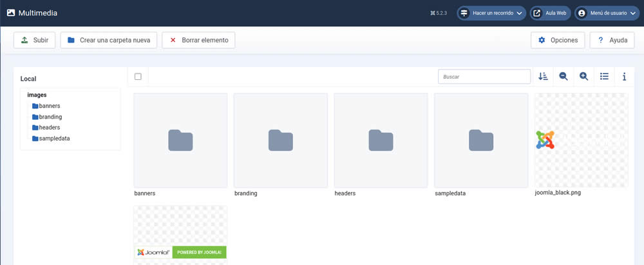Click the Joomla version 5.2.3 icon

coord(439,13)
